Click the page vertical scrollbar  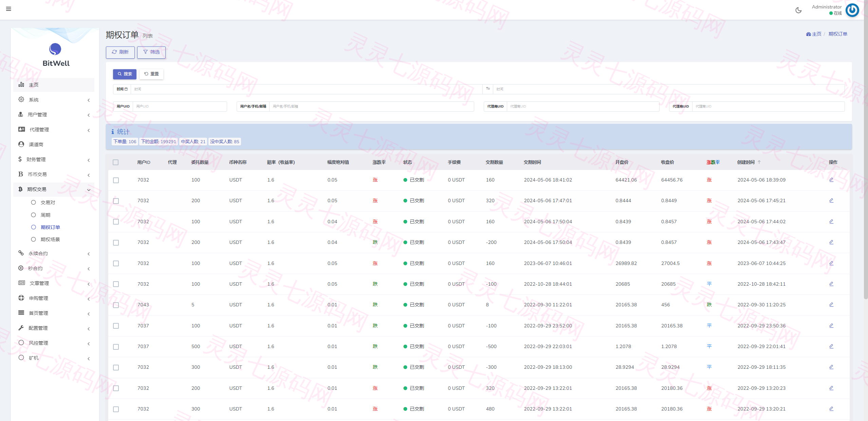pos(866,149)
